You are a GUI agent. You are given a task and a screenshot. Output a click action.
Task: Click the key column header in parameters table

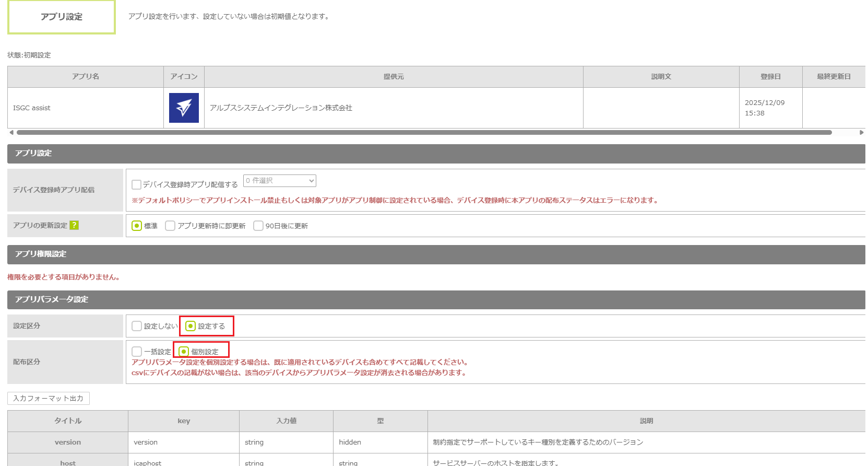184,421
